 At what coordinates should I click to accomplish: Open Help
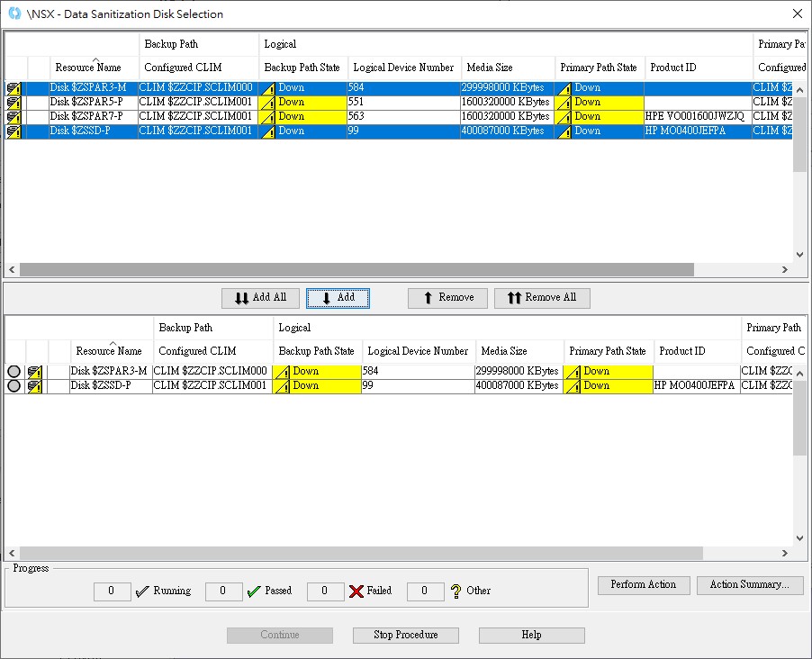tap(532, 636)
